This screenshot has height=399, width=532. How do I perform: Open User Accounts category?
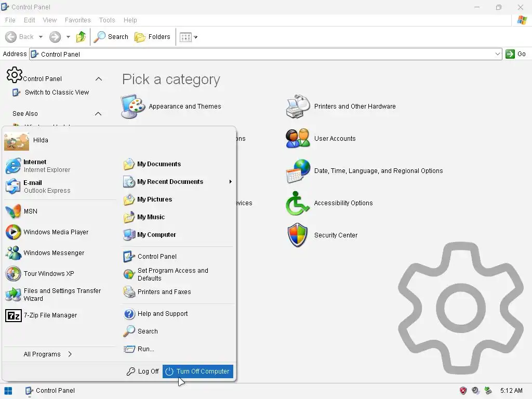click(321, 138)
